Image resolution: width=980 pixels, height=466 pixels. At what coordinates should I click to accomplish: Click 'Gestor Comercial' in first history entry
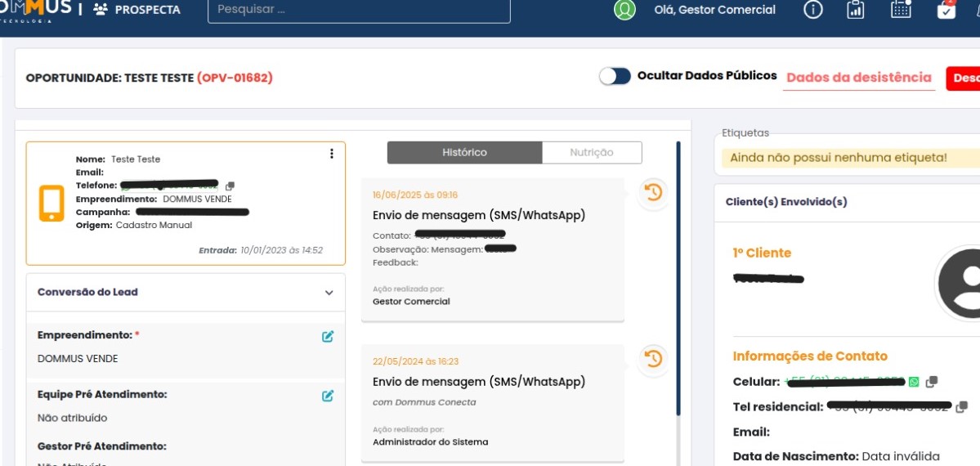(x=411, y=302)
